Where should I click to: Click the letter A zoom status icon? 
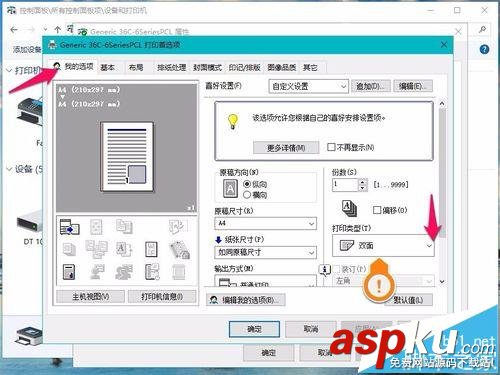[x=124, y=249]
